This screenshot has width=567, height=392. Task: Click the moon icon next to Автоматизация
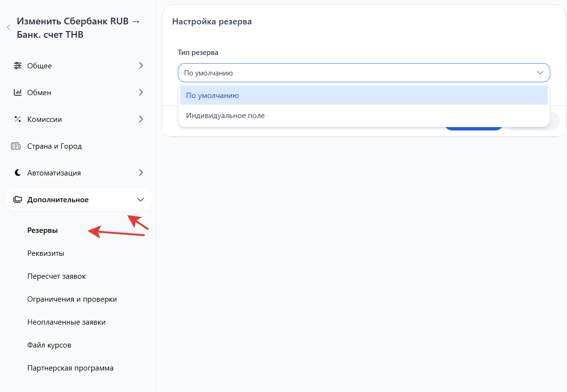[17, 173]
